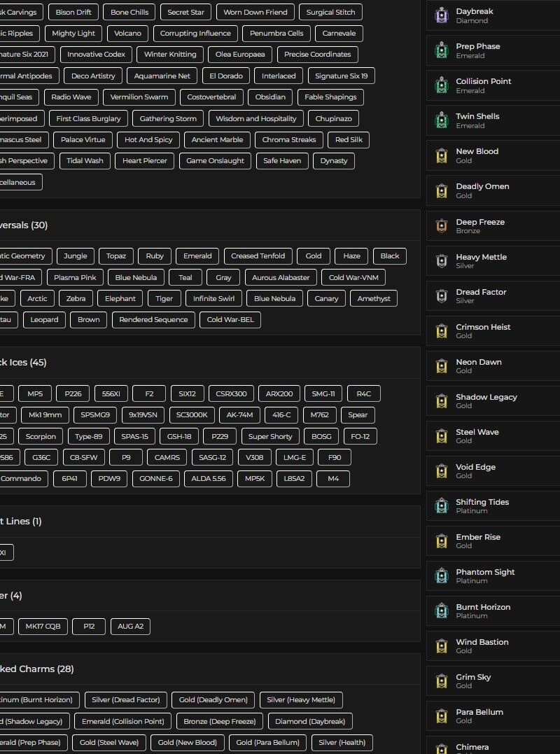Click the MK17 CQB weapon tag

pos(43,626)
